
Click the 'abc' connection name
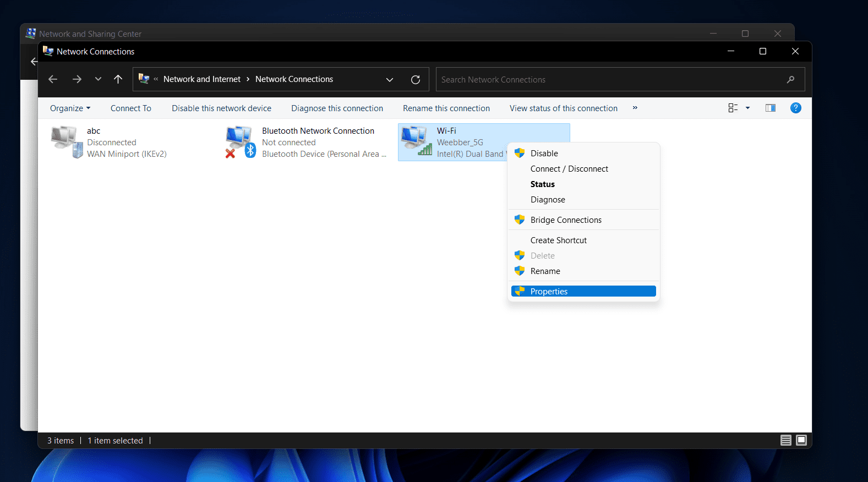tap(94, 131)
